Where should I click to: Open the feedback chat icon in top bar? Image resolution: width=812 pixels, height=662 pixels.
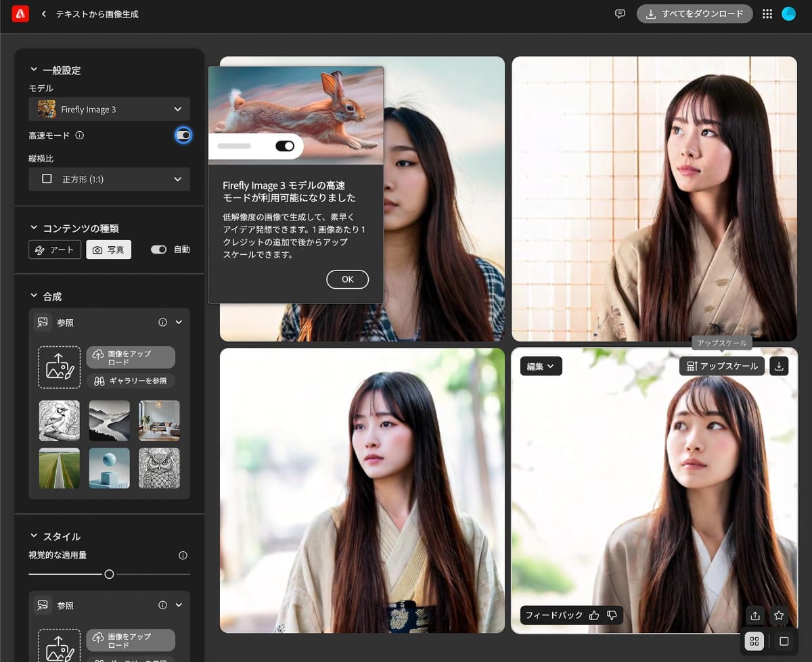[619, 14]
